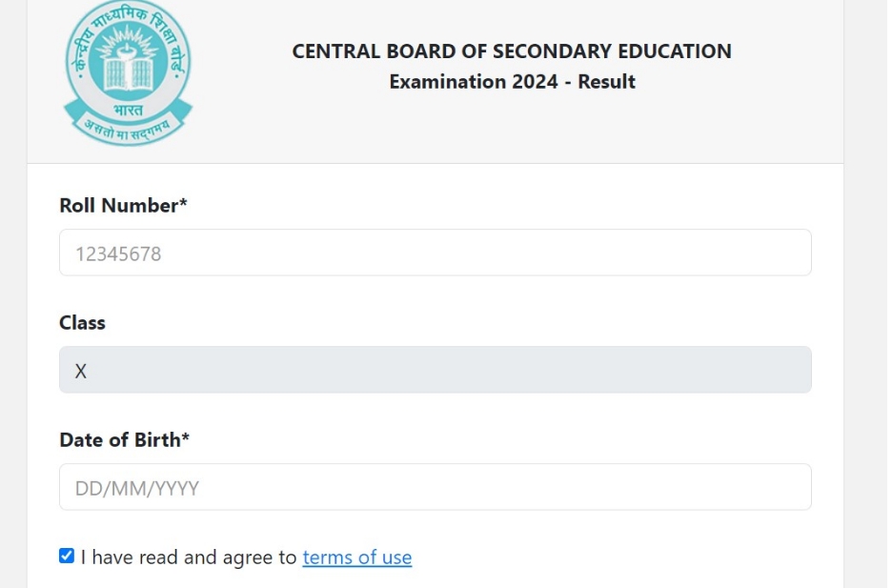
Task: Click the Roll Number* label
Action: point(123,205)
